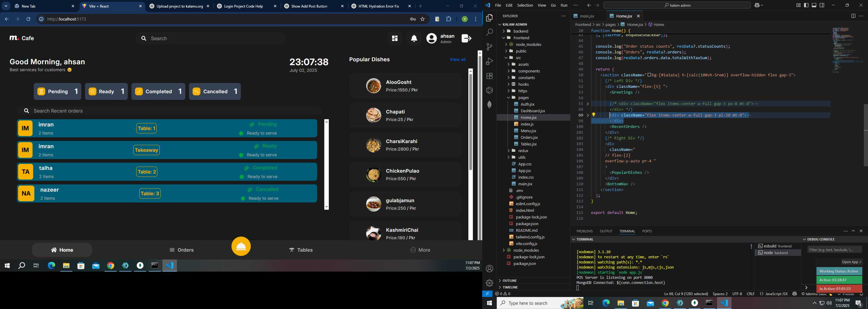Click the Tables button in bottom nav
The width and height of the screenshot is (868, 309).
point(301,250)
